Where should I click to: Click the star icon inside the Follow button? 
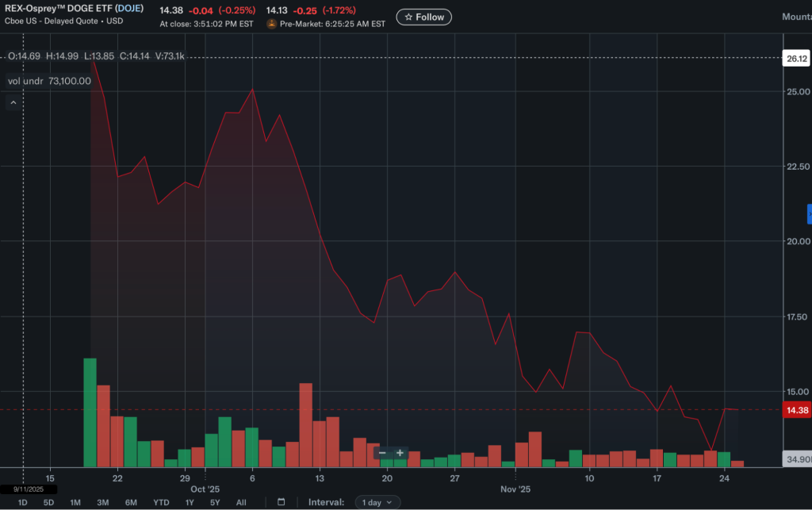[409, 17]
